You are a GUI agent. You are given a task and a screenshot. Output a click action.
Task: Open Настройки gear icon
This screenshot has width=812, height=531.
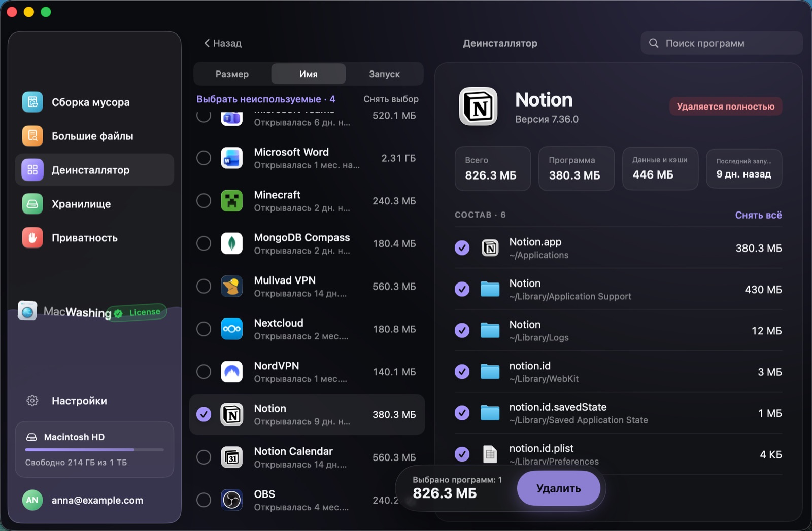tap(32, 401)
